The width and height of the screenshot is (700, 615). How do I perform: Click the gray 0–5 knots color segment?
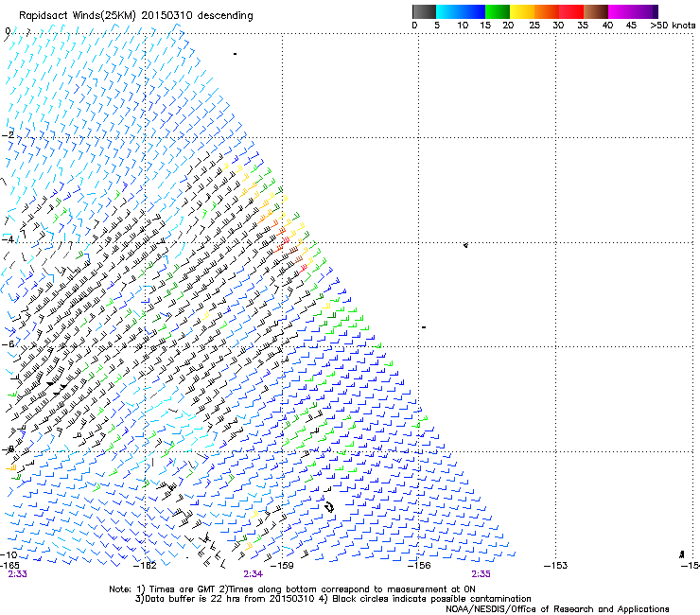[424, 11]
